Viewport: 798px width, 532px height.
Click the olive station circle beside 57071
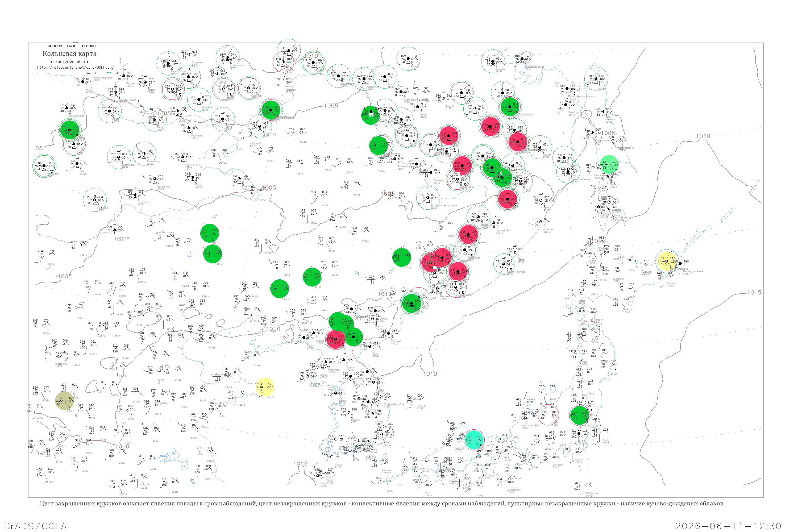click(64, 401)
